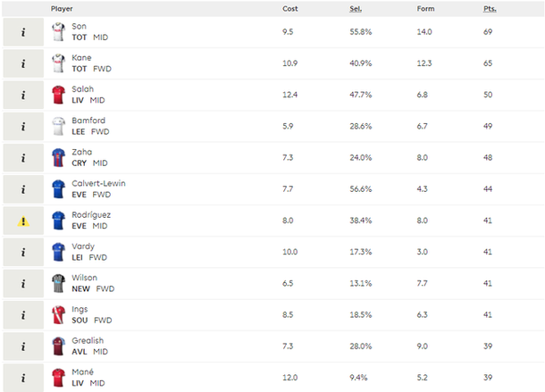The width and height of the screenshot is (545, 392).
Task: Sort table by Sel. column header
Action: click(356, 9)
